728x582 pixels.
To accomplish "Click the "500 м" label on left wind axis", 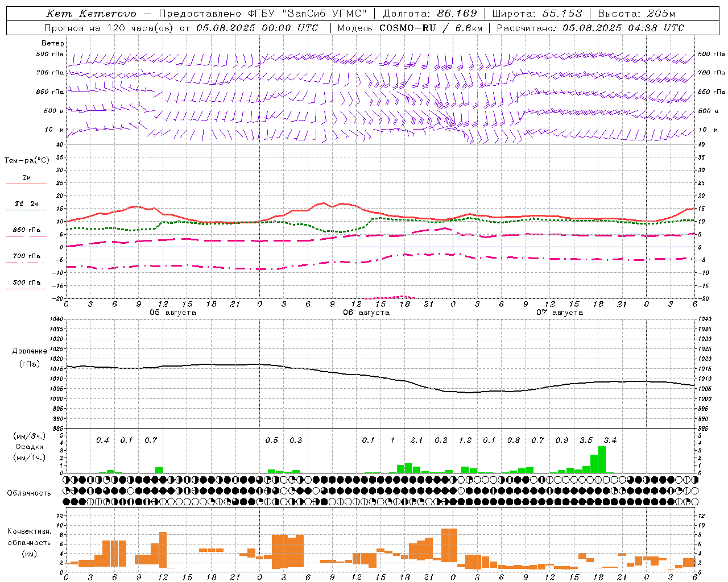I will coord(54,111).
